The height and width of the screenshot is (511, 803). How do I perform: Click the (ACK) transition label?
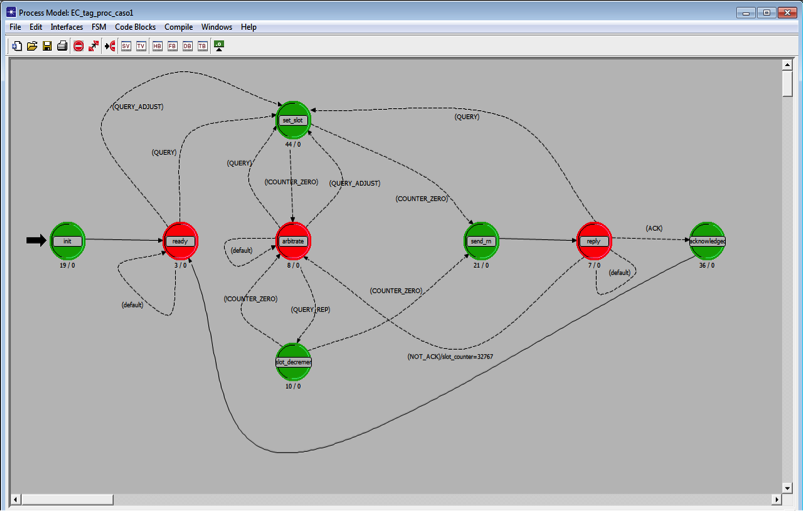(x=654, y=228)
